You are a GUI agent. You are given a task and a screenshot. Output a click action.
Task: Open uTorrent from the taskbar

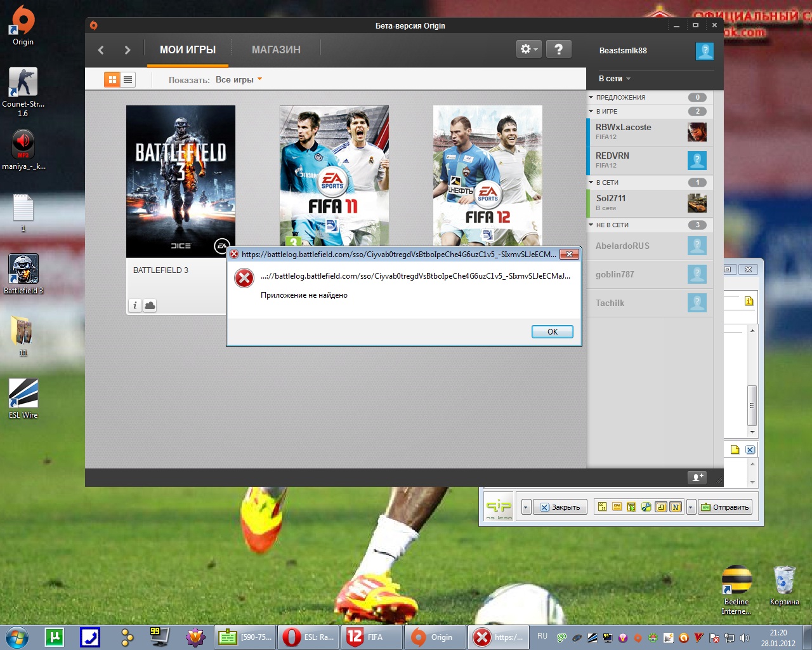[55, 637]
